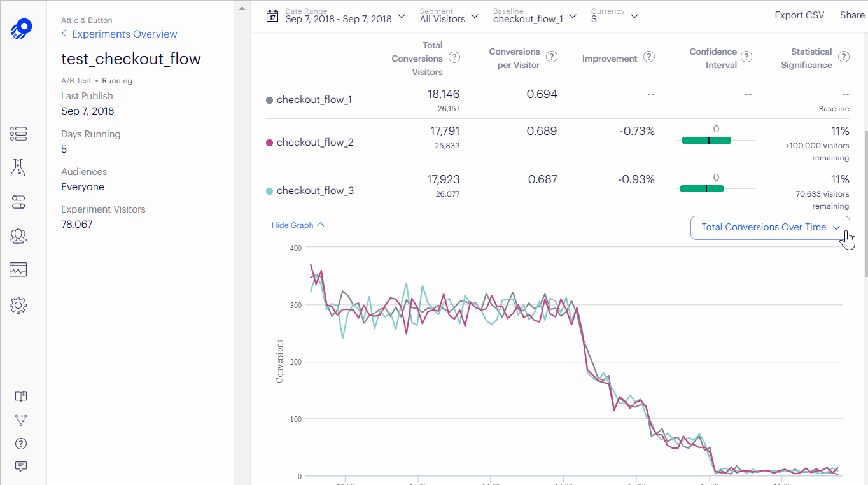
Task: Open the Date Range dropdown
Action: point(345,16)
